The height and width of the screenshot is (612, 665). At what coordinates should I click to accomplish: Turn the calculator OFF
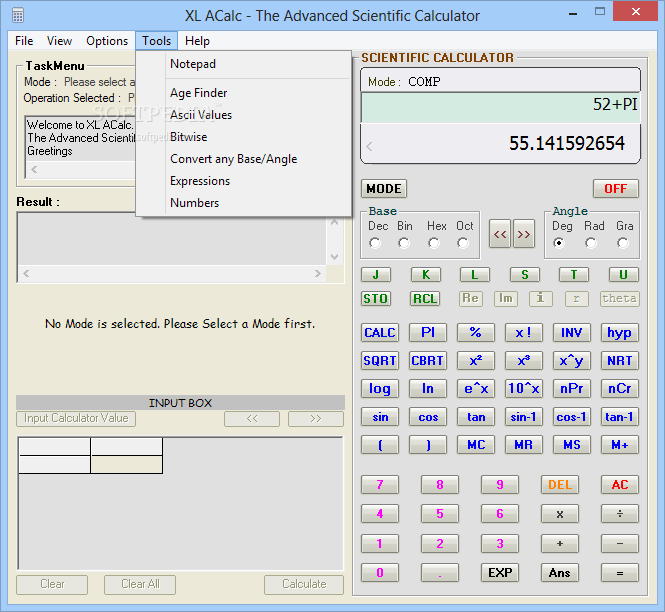pos(615,189)
